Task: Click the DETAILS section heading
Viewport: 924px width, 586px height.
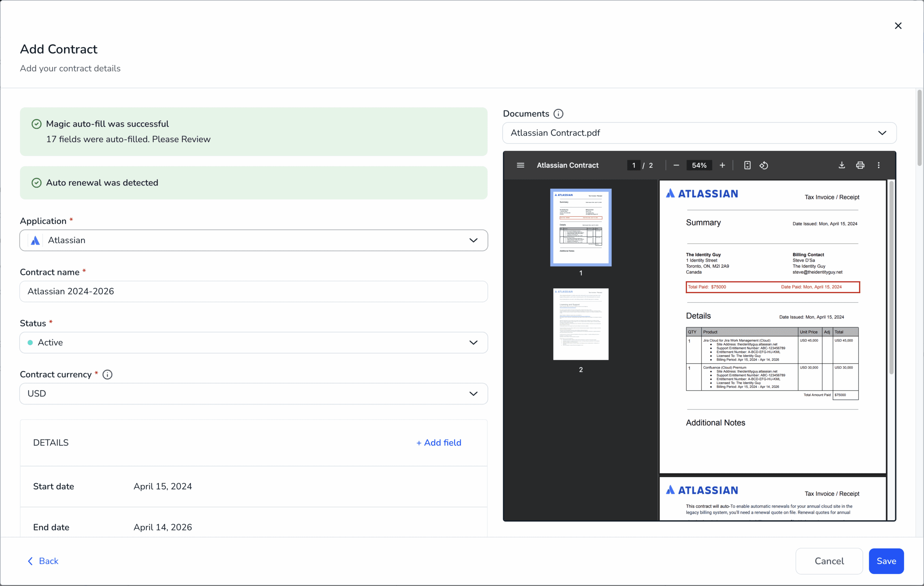Action: 51,443
